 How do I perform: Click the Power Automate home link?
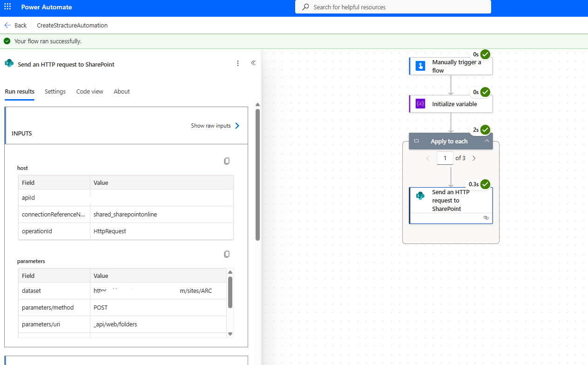coord(47,7)
